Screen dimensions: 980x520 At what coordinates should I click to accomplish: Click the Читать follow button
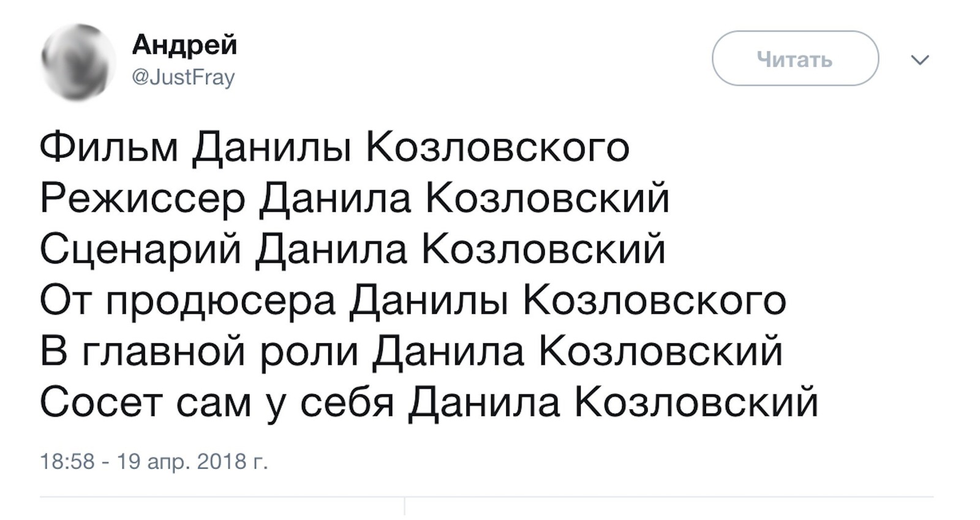point(795,58)
